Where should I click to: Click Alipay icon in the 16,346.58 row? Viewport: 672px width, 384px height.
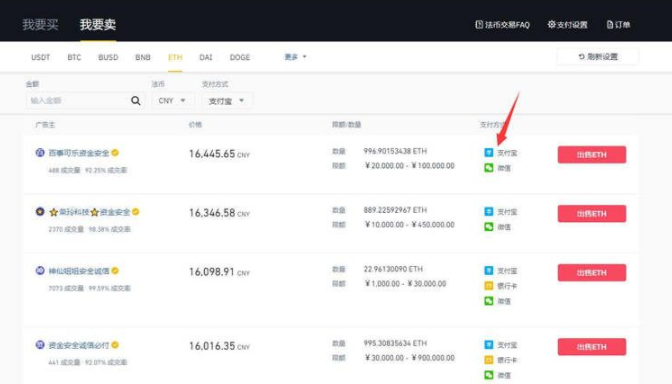pyautogui.click(x=489, y=212)
